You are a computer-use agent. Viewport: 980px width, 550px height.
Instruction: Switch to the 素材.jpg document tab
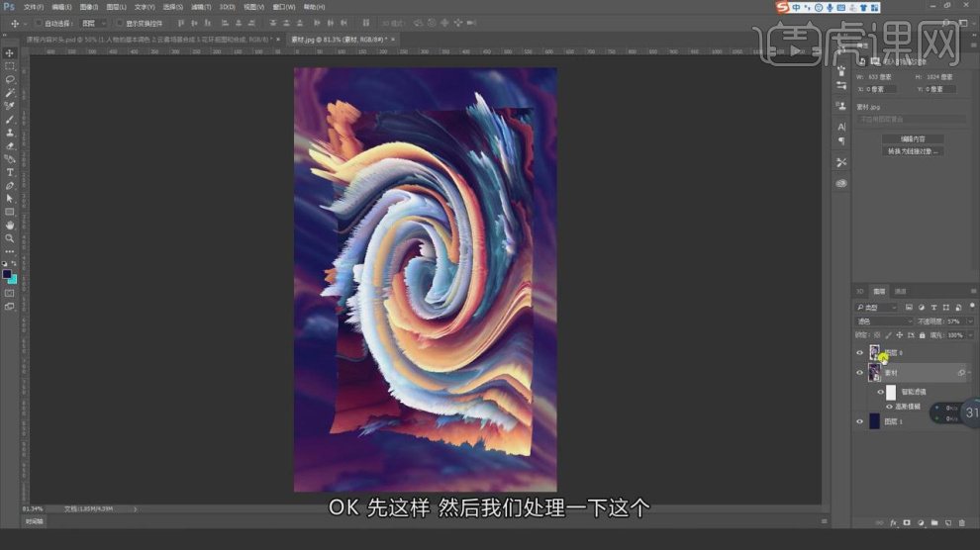point(339,40)
